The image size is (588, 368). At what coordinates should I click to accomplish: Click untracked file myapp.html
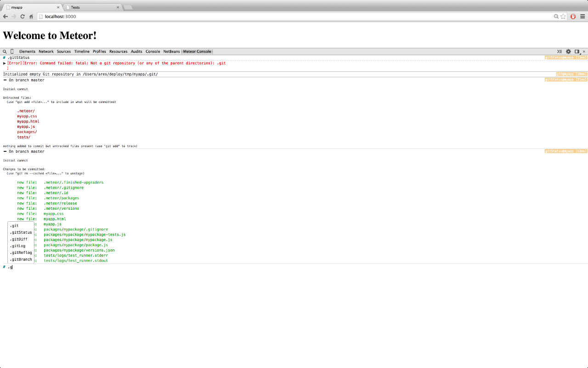[28, 121]
